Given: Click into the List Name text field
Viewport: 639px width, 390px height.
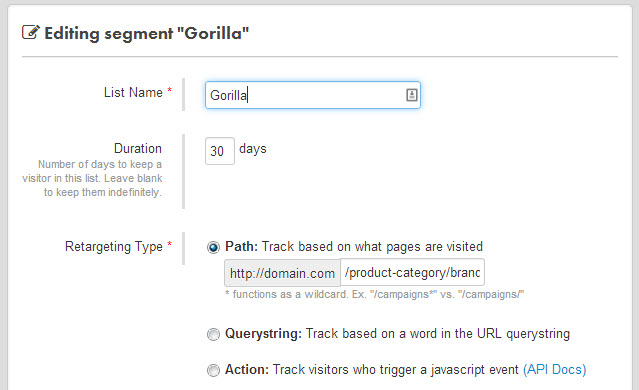Looking at the screenshot, I should pyautogui.click(x=313, y=95).
